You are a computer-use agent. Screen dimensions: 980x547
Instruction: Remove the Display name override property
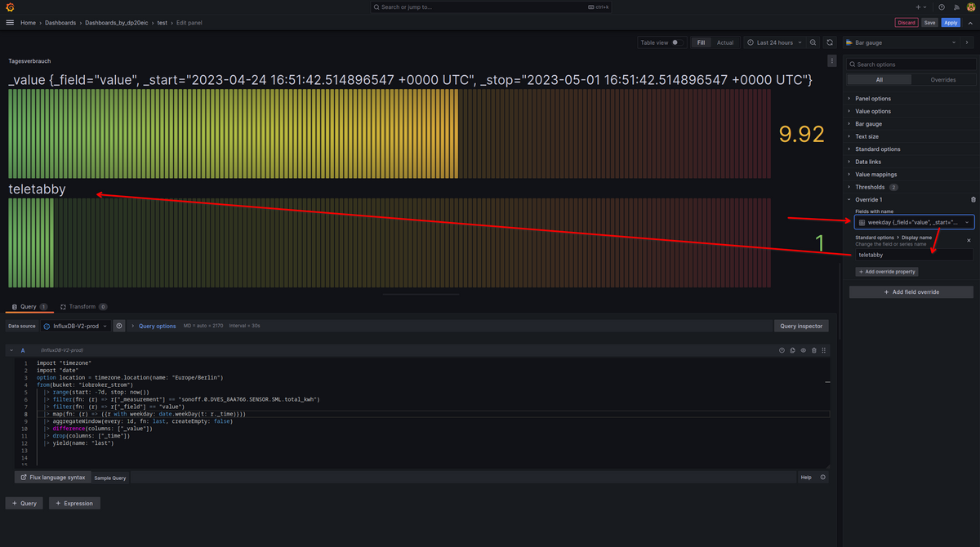(x=969, y=241)
